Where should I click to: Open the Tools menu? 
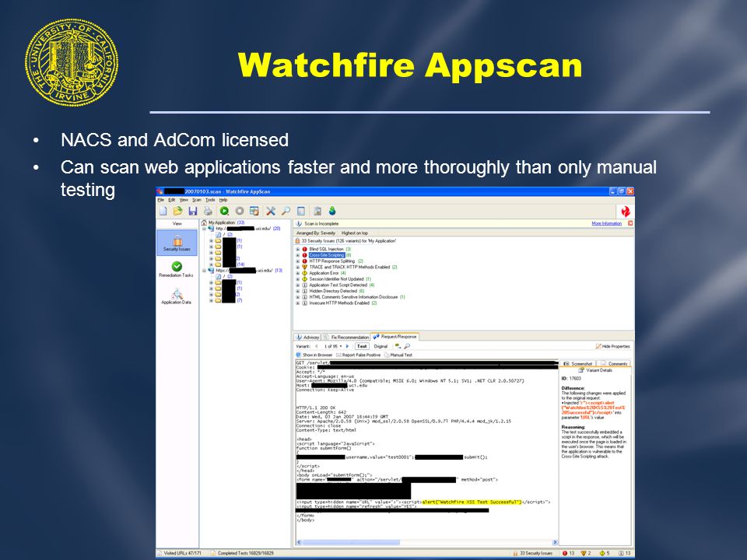(210, 200)
